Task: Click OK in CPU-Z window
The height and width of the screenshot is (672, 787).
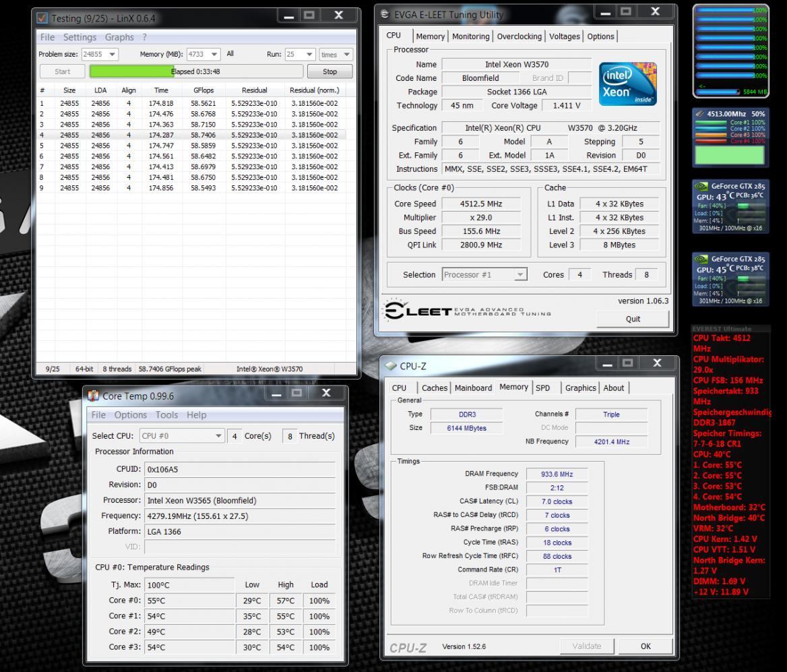Action: (x=646, y=646)
